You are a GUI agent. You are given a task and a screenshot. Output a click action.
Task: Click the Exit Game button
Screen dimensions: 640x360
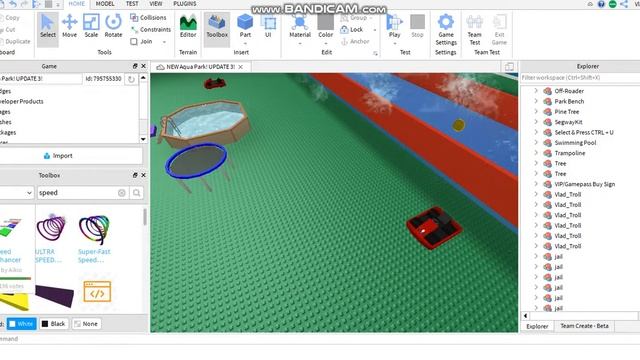pos(499,29)
